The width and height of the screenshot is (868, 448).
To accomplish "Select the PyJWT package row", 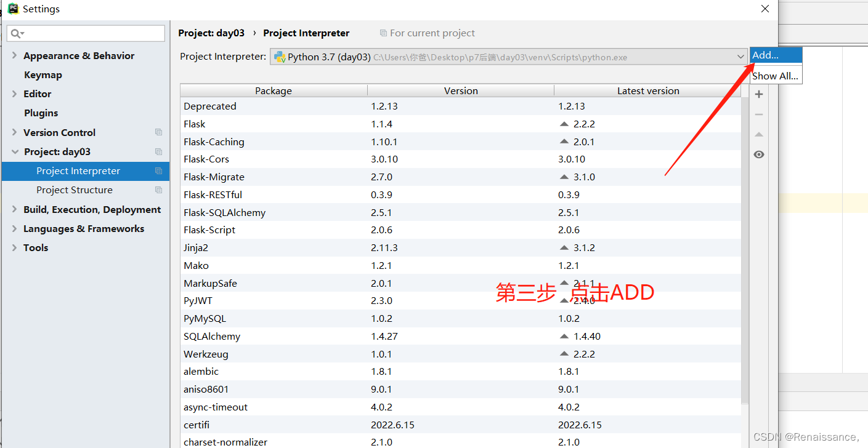I will click(x=461, y=300).
